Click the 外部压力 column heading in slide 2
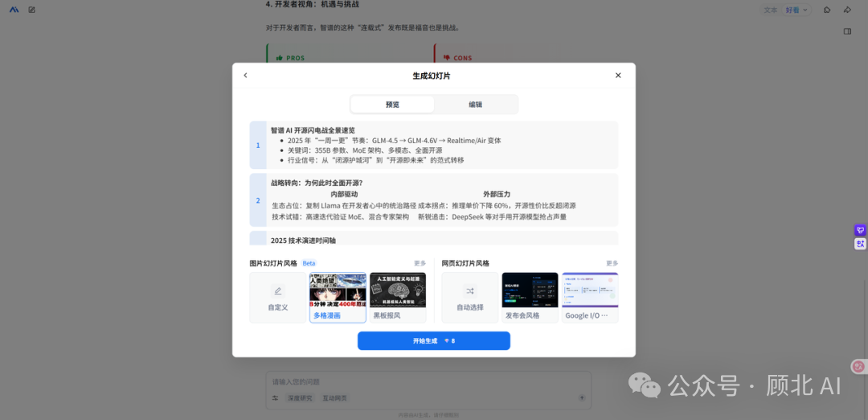868x420 pixels. click(497, 194)
